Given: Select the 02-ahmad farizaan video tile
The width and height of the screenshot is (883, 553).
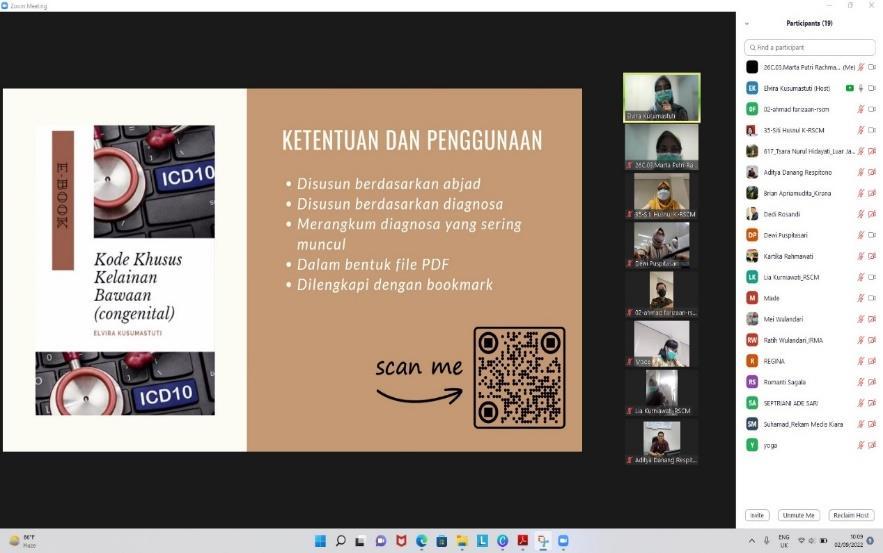Looking at the screenshot, I should point(662,294).
